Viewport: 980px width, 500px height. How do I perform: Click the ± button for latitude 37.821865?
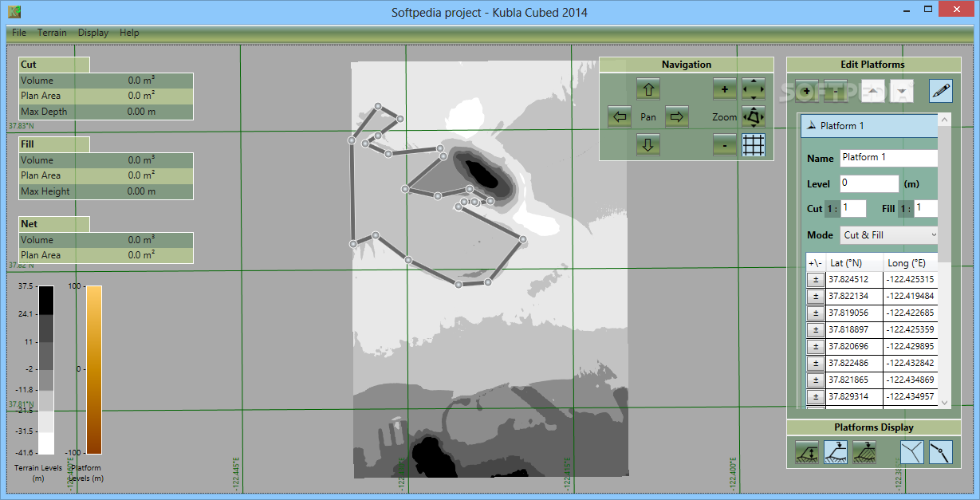tap(816, 380)
